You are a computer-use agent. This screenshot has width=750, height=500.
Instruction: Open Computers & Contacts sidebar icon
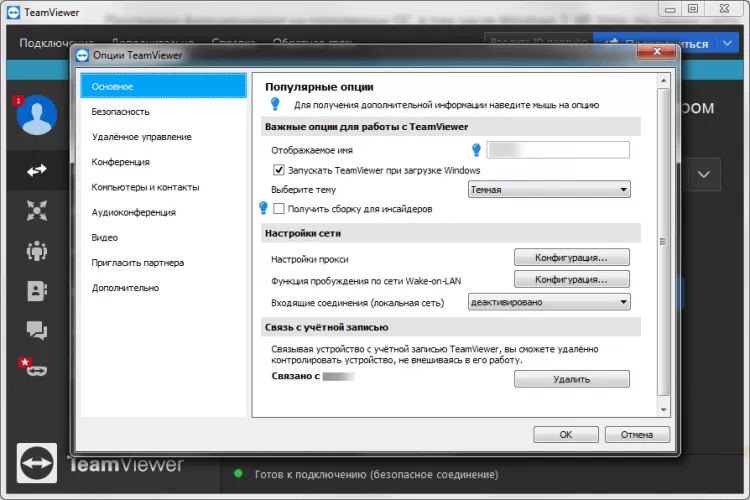[37, 290]
